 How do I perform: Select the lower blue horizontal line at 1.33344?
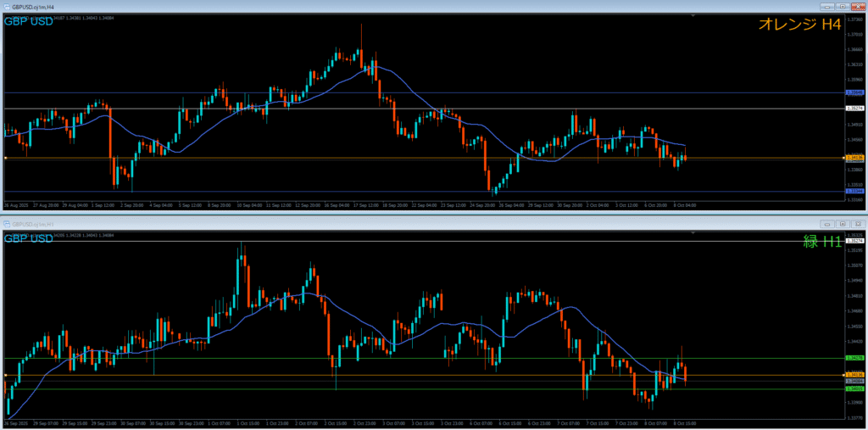339,191
